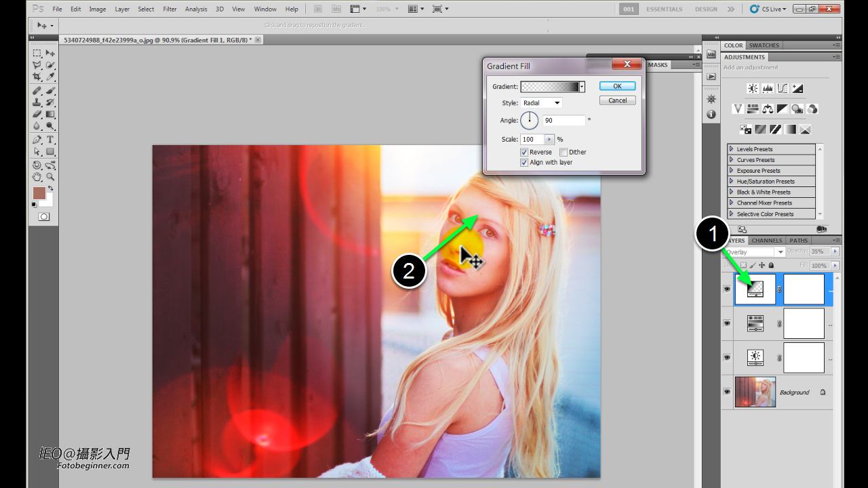Open the Mini Bridge panel icon
The image size is (868, 488).
tap(711, 54)
